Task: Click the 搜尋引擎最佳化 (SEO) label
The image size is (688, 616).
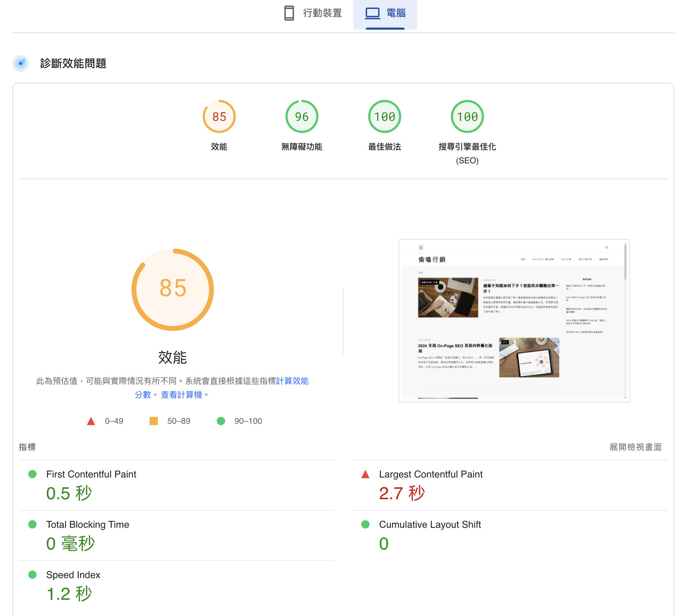Action: (x=467, y=154)
